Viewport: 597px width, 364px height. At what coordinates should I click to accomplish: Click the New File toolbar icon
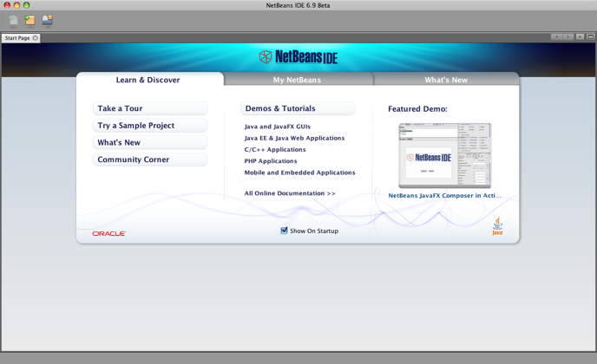pyautogui.click(x=13, y=21)
